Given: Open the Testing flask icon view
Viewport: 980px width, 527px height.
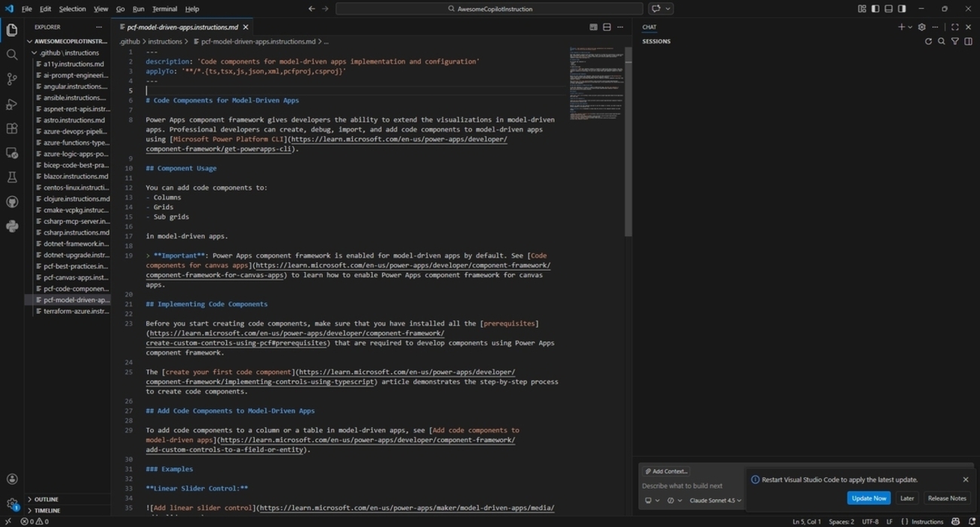Looking at the screenshot, I should tap(12, 178).
